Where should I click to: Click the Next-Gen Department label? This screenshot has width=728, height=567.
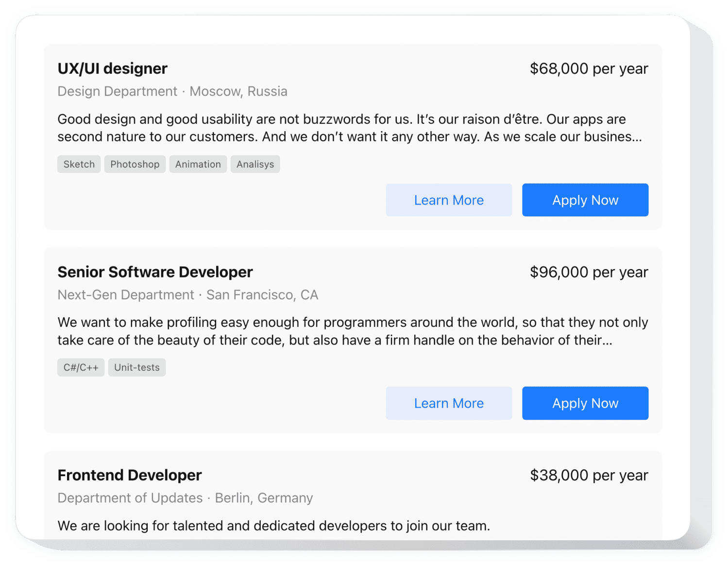pyautogui.click(x=125, y=294)
